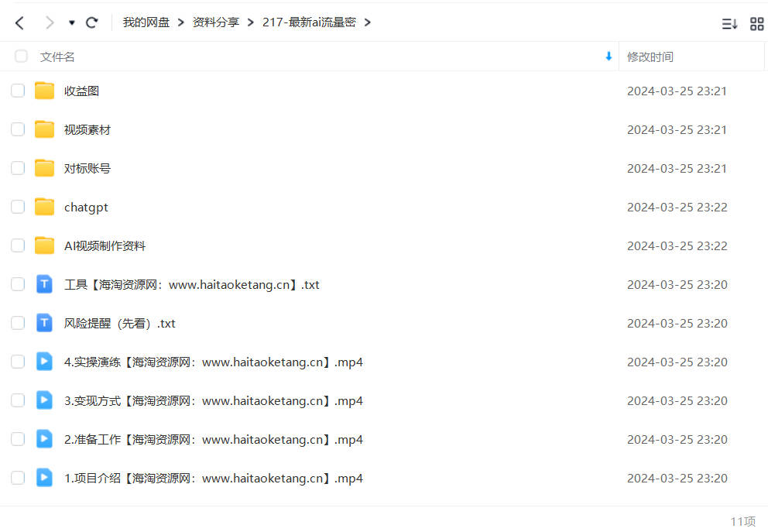Open the navigation history dropdown triangle
The image size is (768, 532).
point(71,22)
